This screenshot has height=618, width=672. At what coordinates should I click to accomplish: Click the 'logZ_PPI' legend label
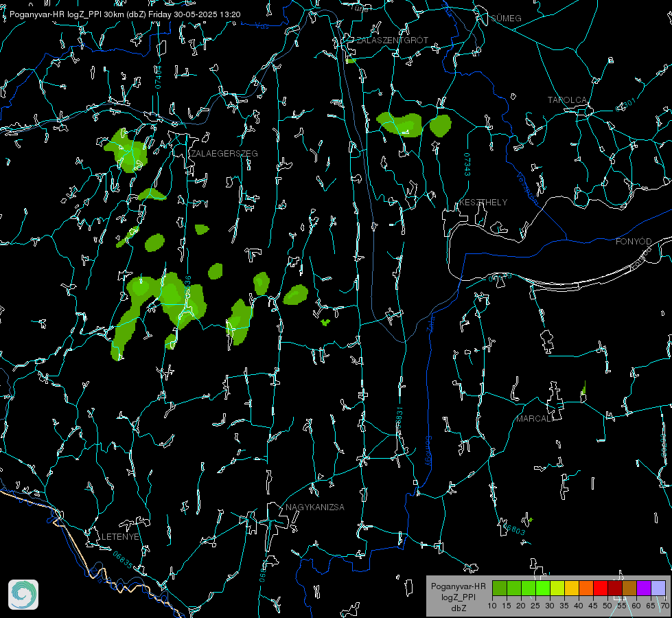[458, 597]
